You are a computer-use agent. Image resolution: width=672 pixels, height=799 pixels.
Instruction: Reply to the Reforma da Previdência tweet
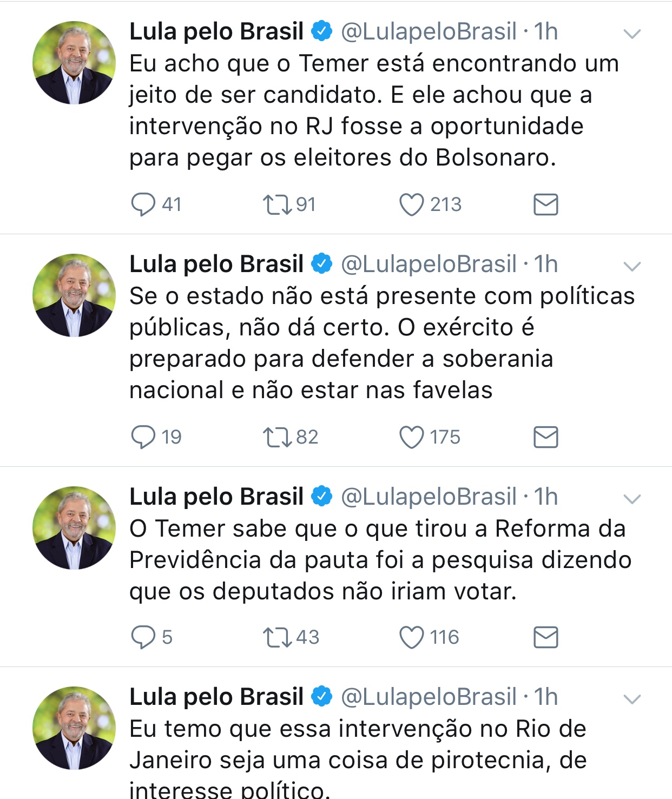tap(143, 637)
